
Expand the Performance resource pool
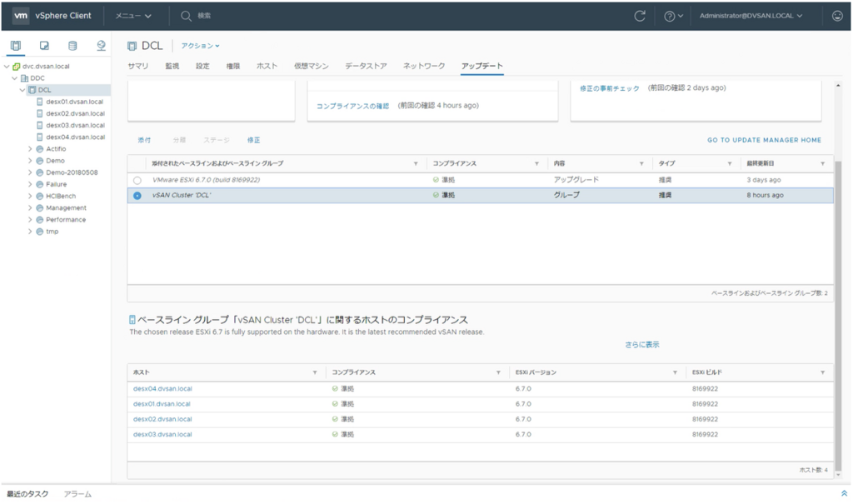click(x=30, y=220)
